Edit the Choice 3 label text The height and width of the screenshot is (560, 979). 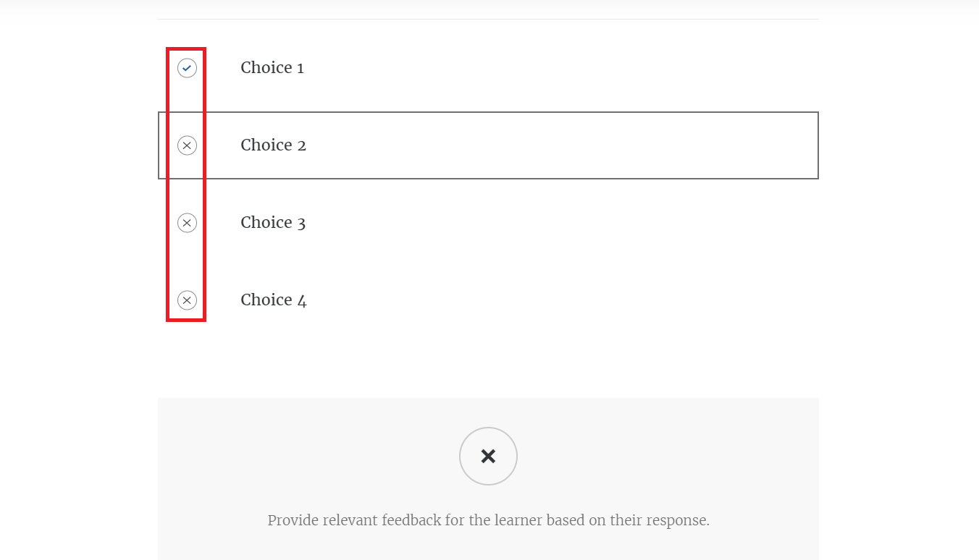(x=273, y=223)
